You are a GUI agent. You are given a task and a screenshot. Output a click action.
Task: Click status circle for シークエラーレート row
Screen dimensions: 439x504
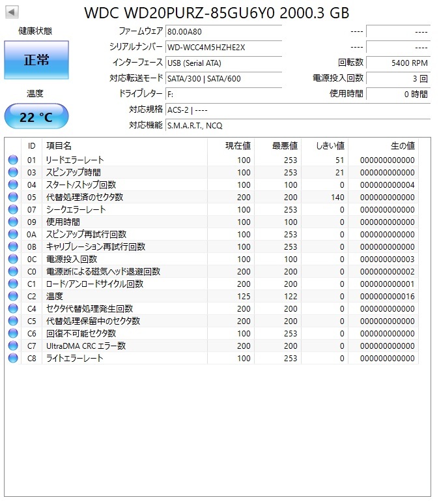(x=13, y=209)
